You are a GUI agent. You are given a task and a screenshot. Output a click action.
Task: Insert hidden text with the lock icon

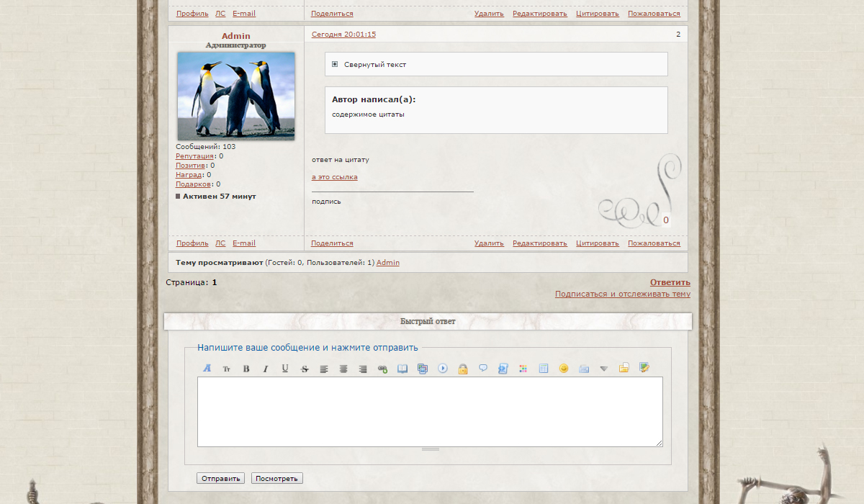pyautogui.click(x=463, y=369)
